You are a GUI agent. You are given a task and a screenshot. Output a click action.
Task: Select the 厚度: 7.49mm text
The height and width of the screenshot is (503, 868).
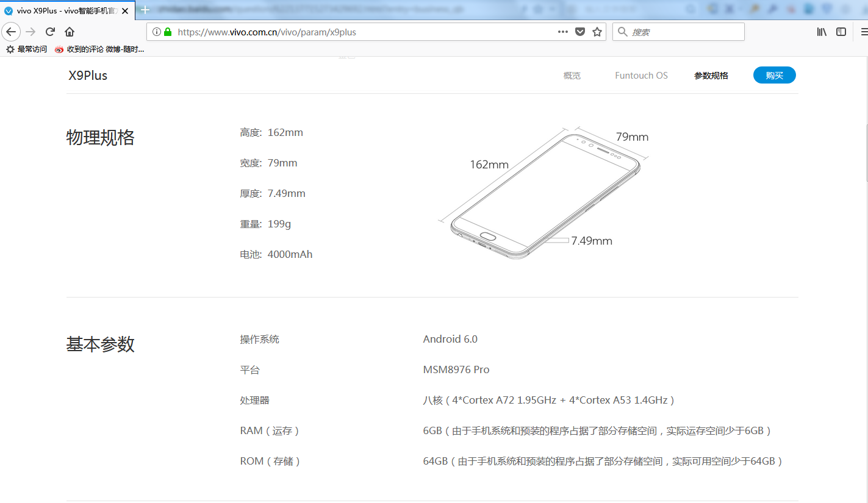point(273,193)
